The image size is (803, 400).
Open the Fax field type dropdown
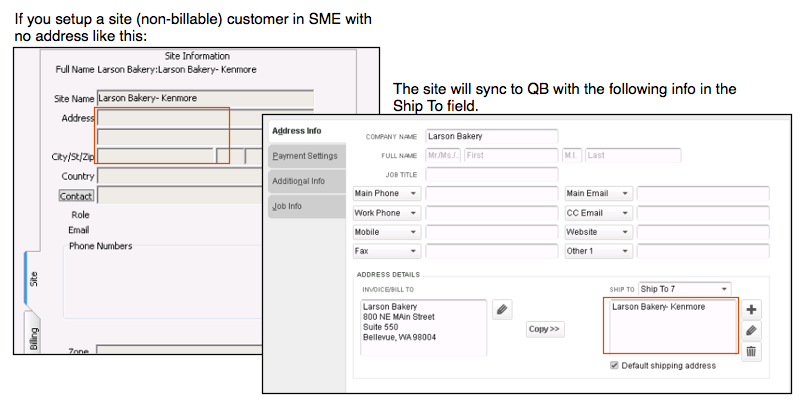(x=386, y=251)
